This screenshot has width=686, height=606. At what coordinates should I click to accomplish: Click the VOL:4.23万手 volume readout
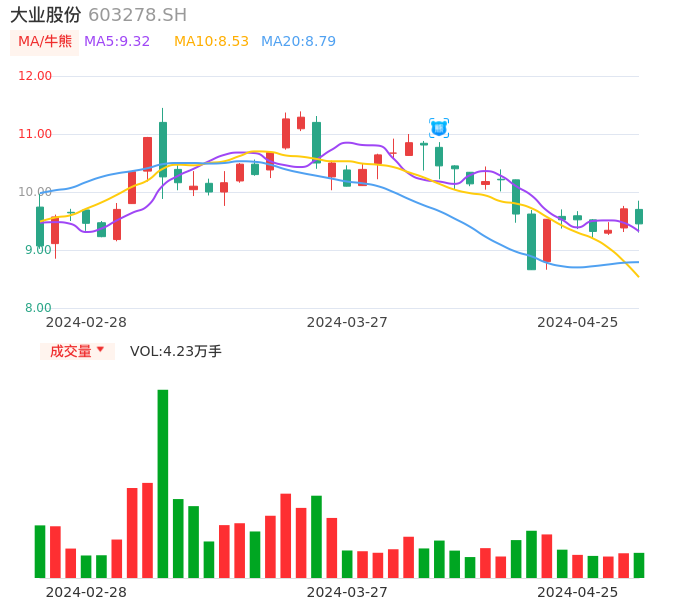pyautogui.click(x=176, y=351)
